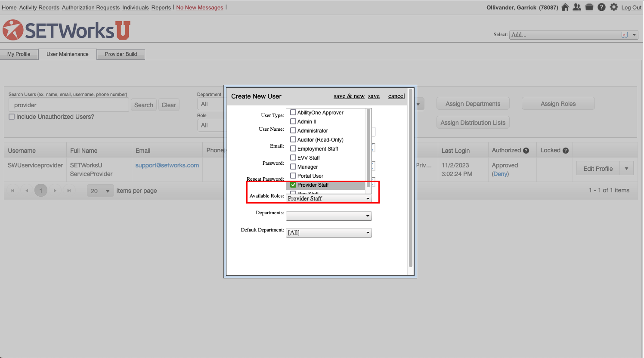Open the Department filter dropdown
Screen dimensions: 644x358
tap(210, 104)
